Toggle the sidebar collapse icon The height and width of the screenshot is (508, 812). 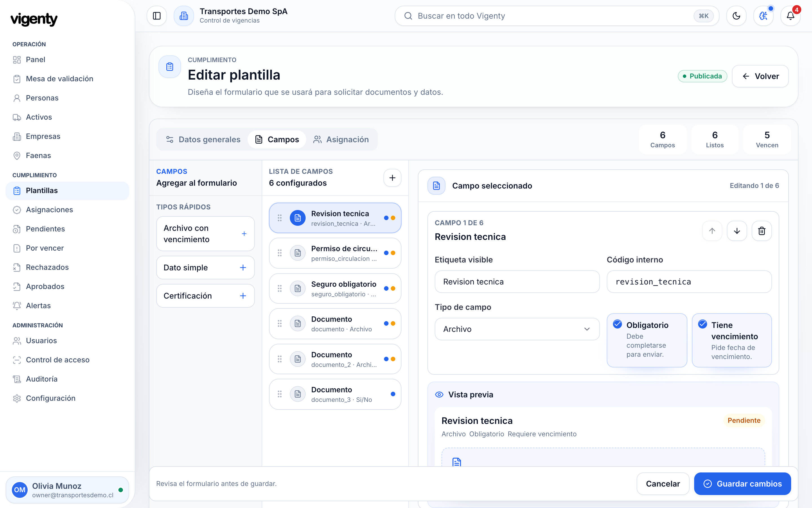click(157, 16)
